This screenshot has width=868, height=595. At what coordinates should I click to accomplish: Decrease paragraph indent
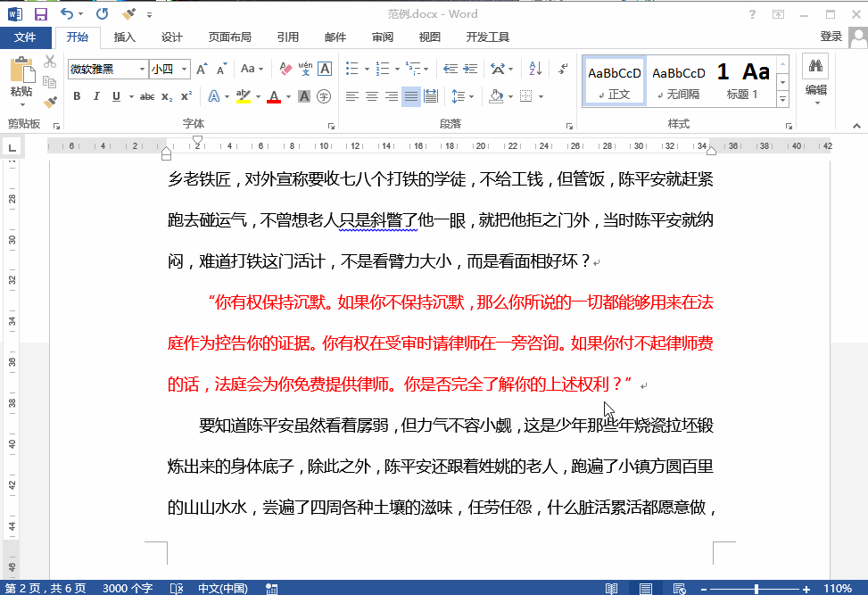coord(450,69)
